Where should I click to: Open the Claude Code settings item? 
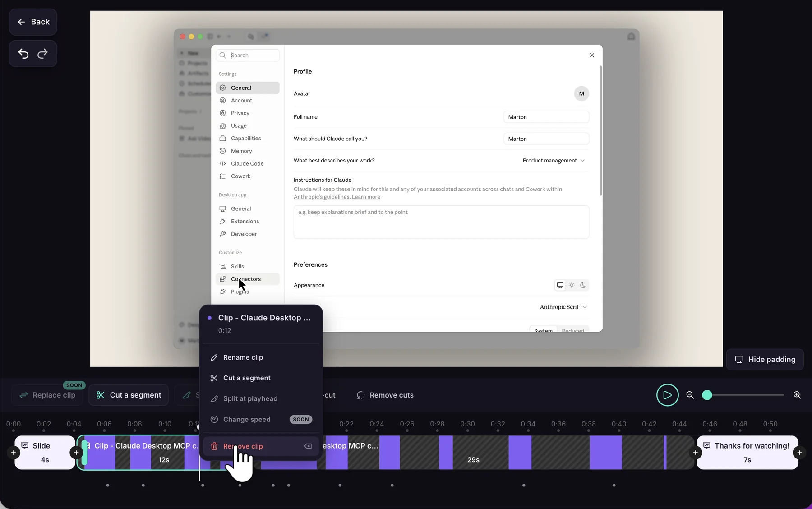[248, 163]
